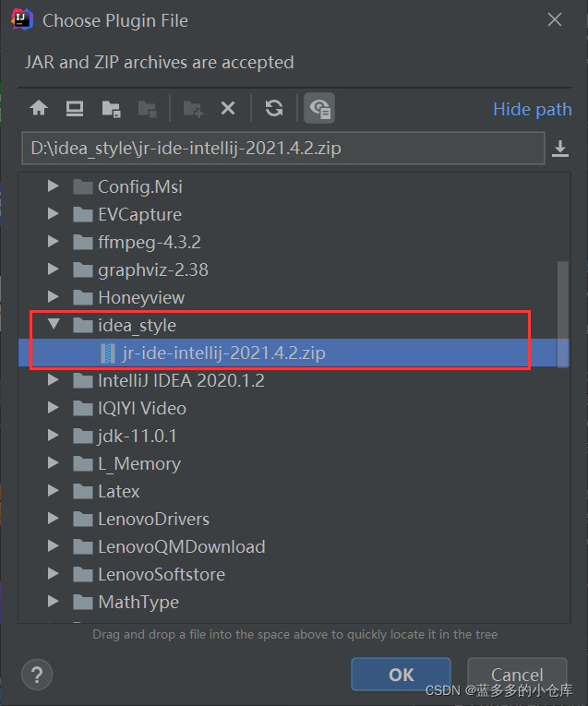Expand the LenovoDrivers folder arrow
588x706 pixels.
tap(54, 519)
